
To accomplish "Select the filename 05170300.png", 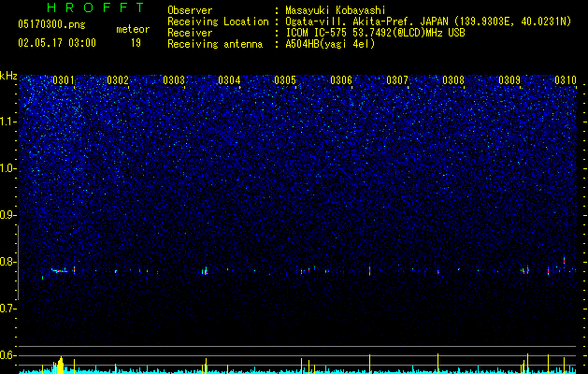I will click(51, 25).
